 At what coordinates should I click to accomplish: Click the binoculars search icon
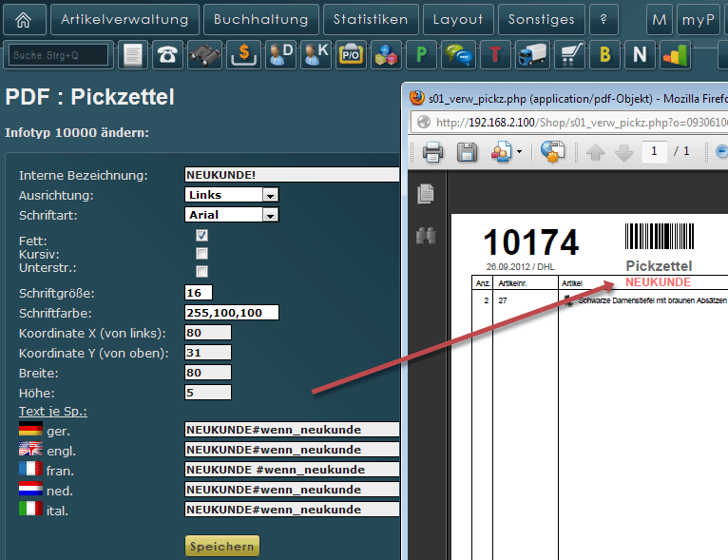click(x=204, y=55)
